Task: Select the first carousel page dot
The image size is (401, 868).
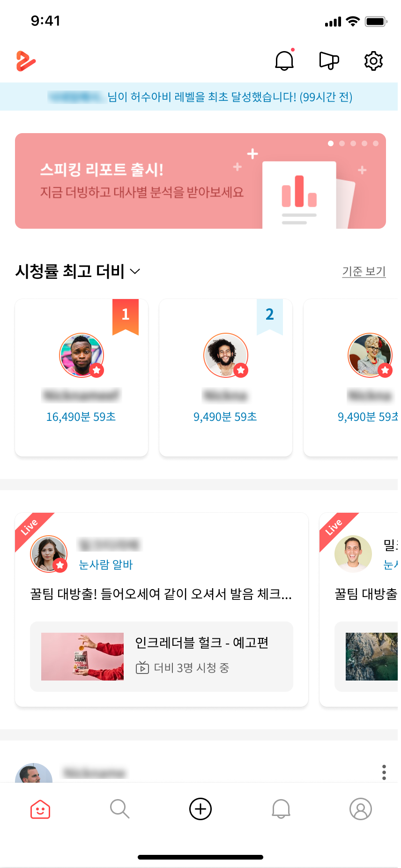Action: 330,143
